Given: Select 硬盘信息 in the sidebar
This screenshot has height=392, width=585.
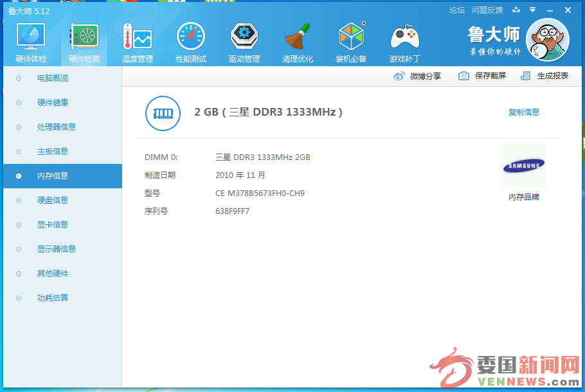Looking at the screenshot, I should point(63,200).
